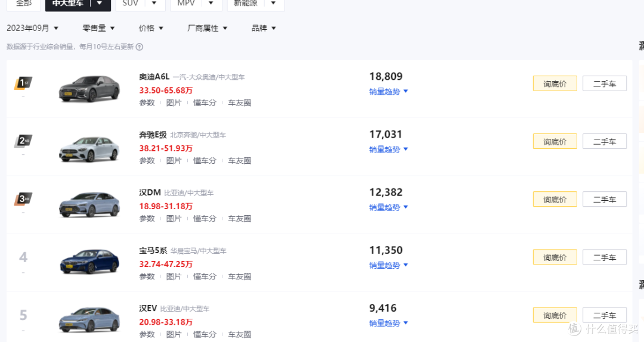This screenshot has height=342, width=644.
Task: Click the 2nd rank badge icon
Action: 23,141
